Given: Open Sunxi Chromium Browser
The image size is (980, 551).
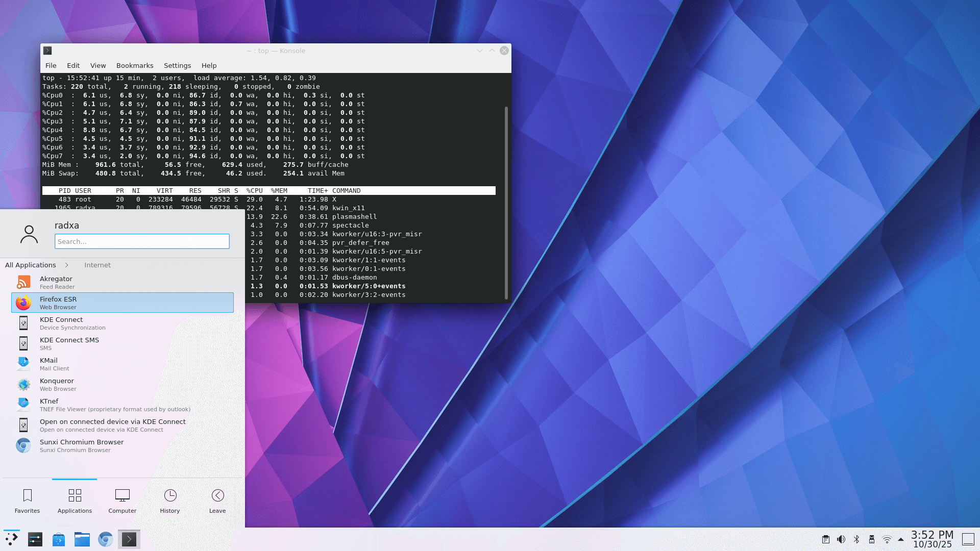Looking at the screenshot, I should (81, 445).
